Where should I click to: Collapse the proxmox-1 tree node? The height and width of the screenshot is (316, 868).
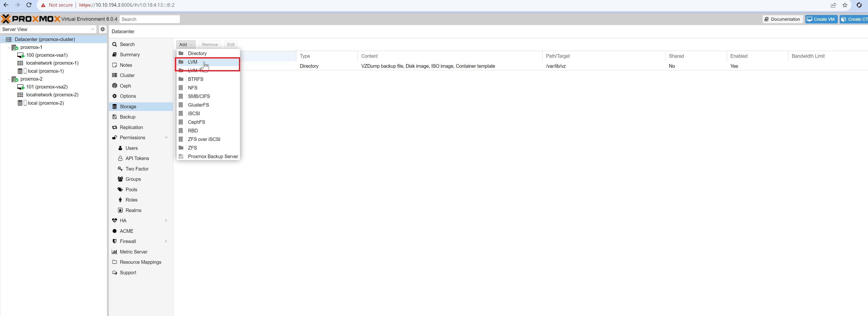coord(9,47)
